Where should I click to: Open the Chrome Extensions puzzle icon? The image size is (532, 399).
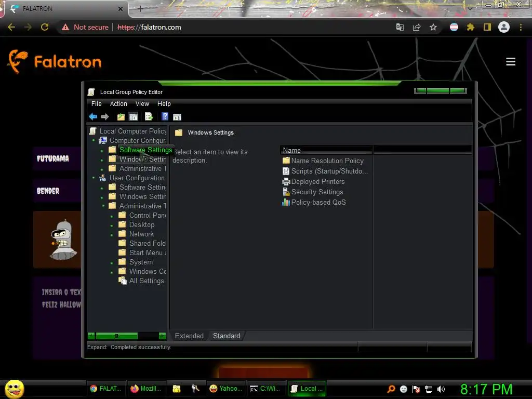click(470, 27)
